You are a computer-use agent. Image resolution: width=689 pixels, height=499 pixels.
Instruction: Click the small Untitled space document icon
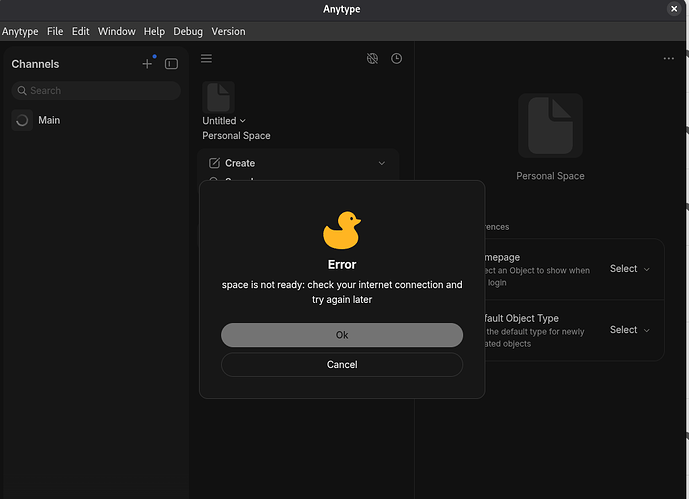click(218, 98)
